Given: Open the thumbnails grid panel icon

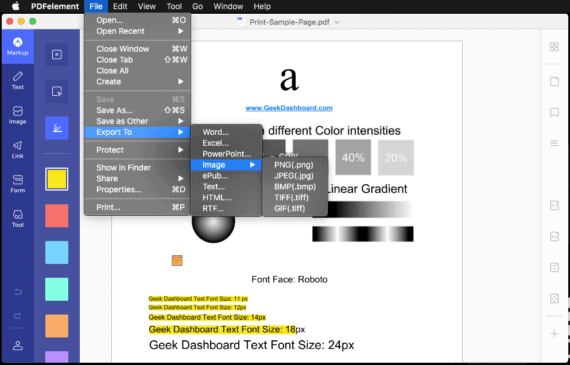Looking at the screenshot, I should point(554,47).
